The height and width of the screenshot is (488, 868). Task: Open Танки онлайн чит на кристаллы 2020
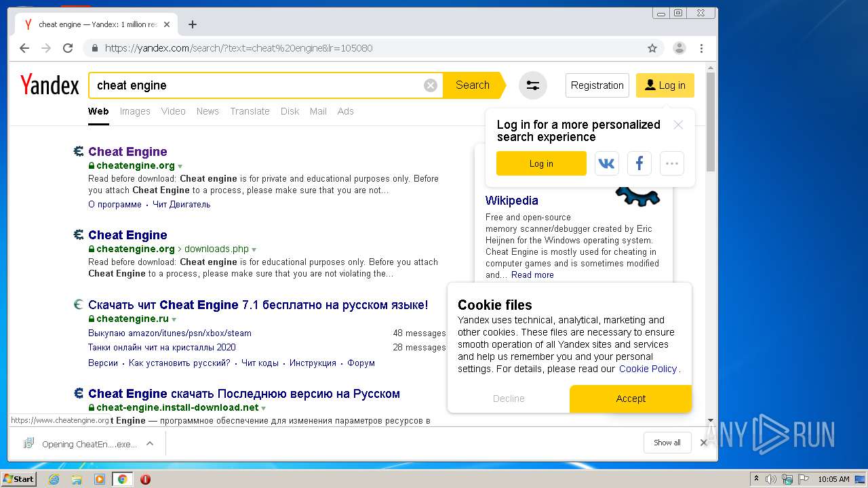point(162,348)
